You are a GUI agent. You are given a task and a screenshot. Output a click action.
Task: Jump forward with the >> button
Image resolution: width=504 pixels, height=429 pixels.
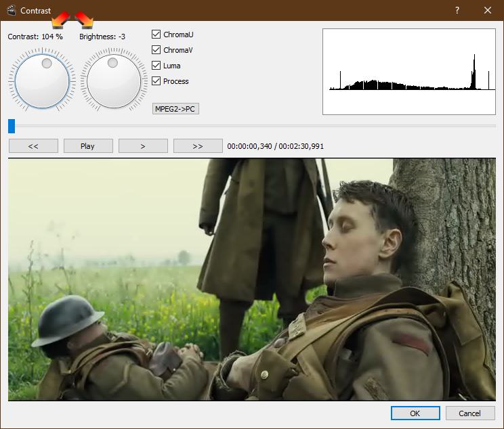(198, 146)
